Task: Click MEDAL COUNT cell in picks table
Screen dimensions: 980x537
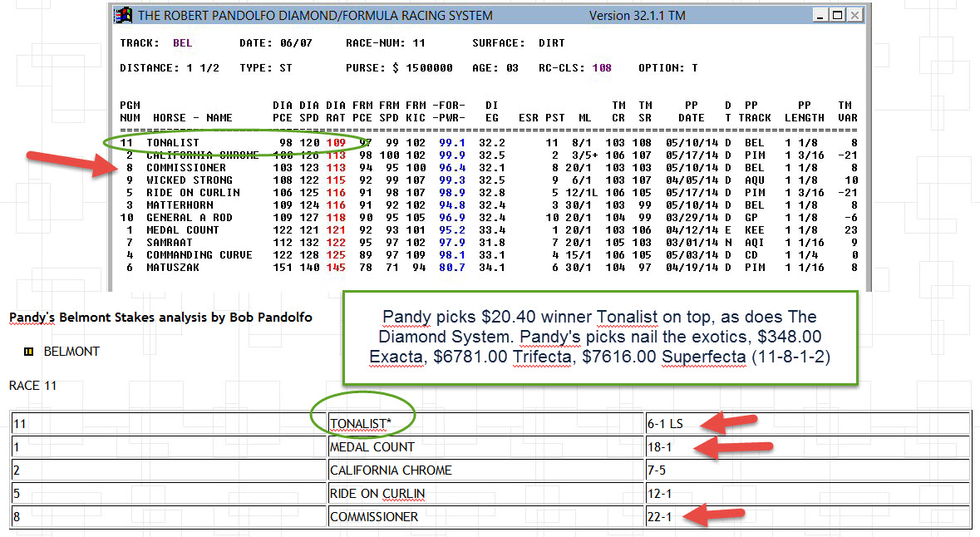Action: coord(485,447)
